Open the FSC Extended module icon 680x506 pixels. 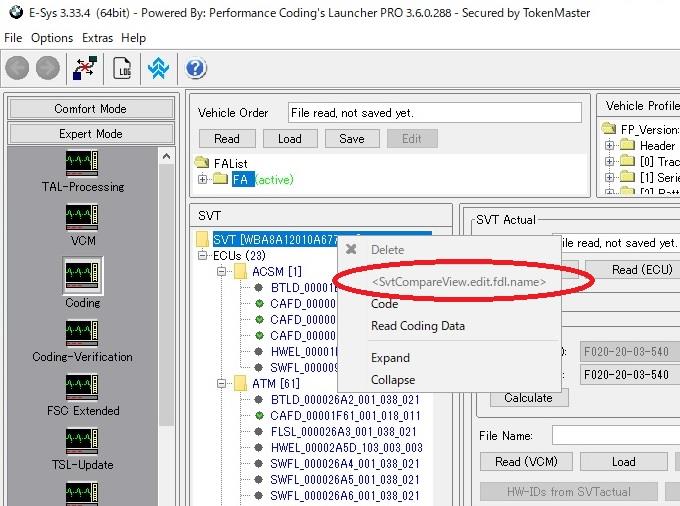(x=82, y=387)
